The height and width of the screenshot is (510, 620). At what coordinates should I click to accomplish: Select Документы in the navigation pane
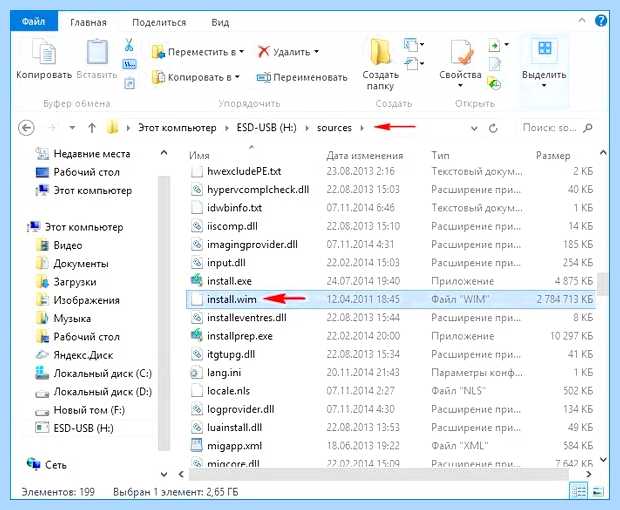pyautogui.click(x=81, y=264)
